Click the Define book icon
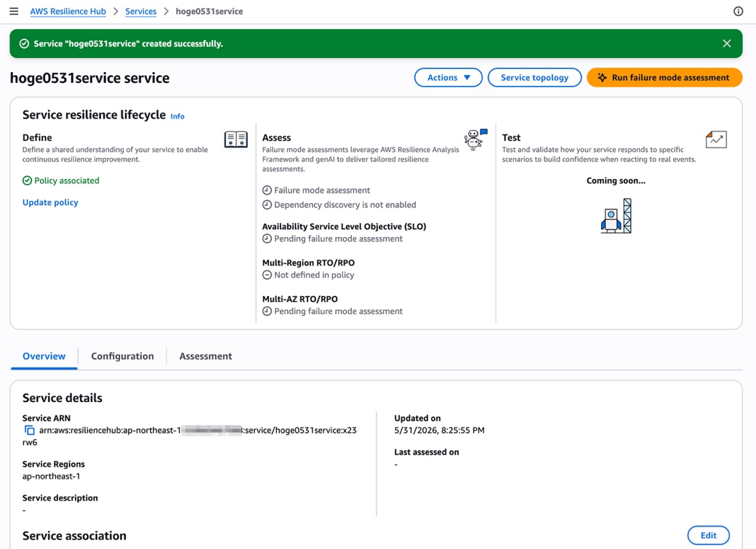The width and height of the screenshot is (756, 549). [236, 140]
